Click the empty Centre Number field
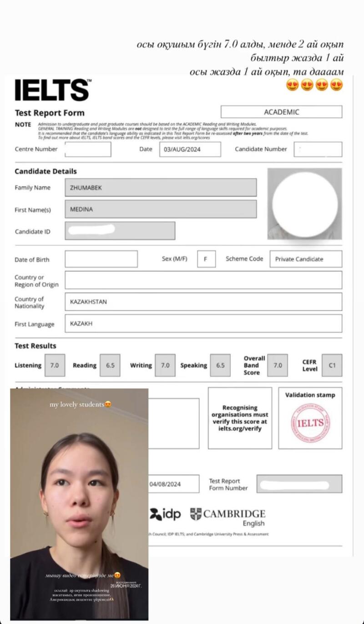Image resolution: width=364 pixels, height=624 pixels. (88, 149)
